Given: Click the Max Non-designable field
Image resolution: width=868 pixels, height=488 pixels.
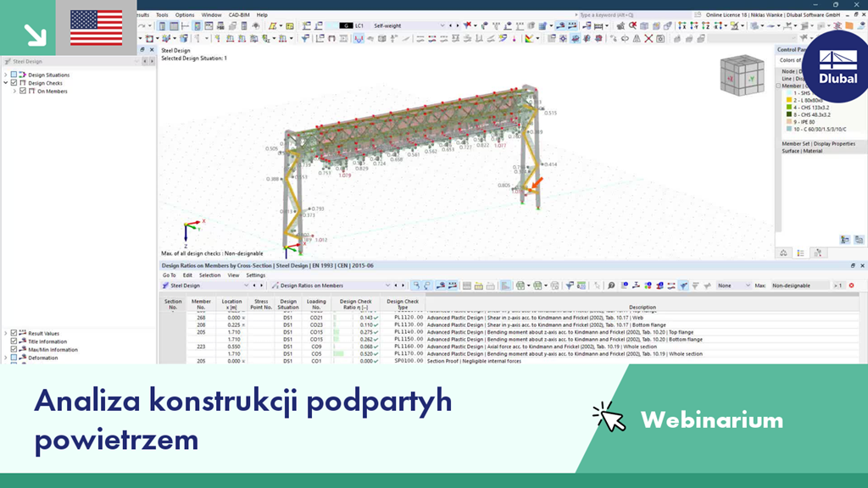Looking at the screenshot, I should [800, 286].
